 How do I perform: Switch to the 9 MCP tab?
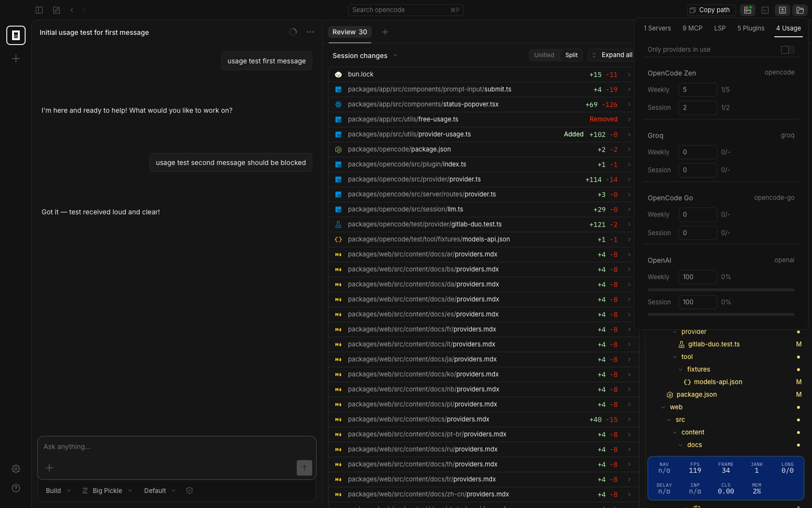693,28
